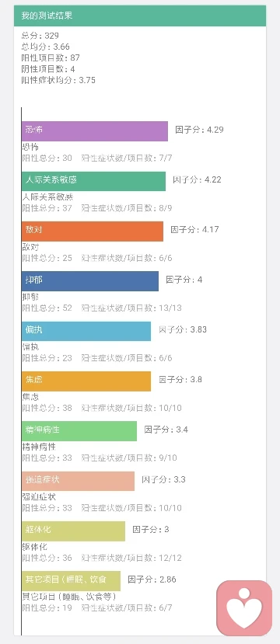Select the light green 精神病性 bar

point(79,431)
